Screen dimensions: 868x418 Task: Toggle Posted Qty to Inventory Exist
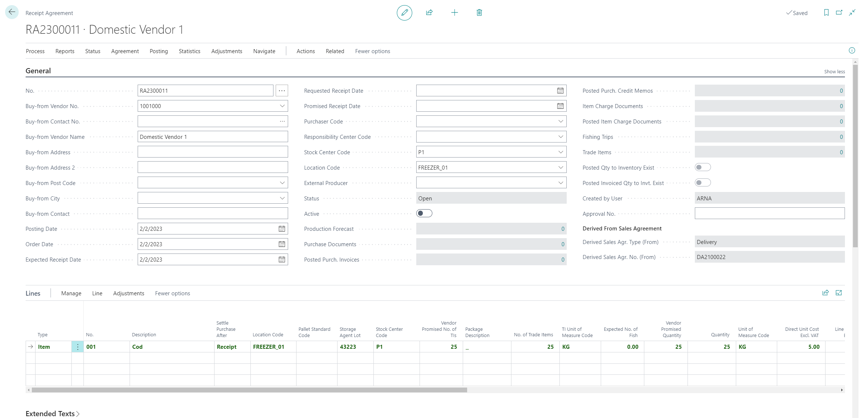click(703, 167)
